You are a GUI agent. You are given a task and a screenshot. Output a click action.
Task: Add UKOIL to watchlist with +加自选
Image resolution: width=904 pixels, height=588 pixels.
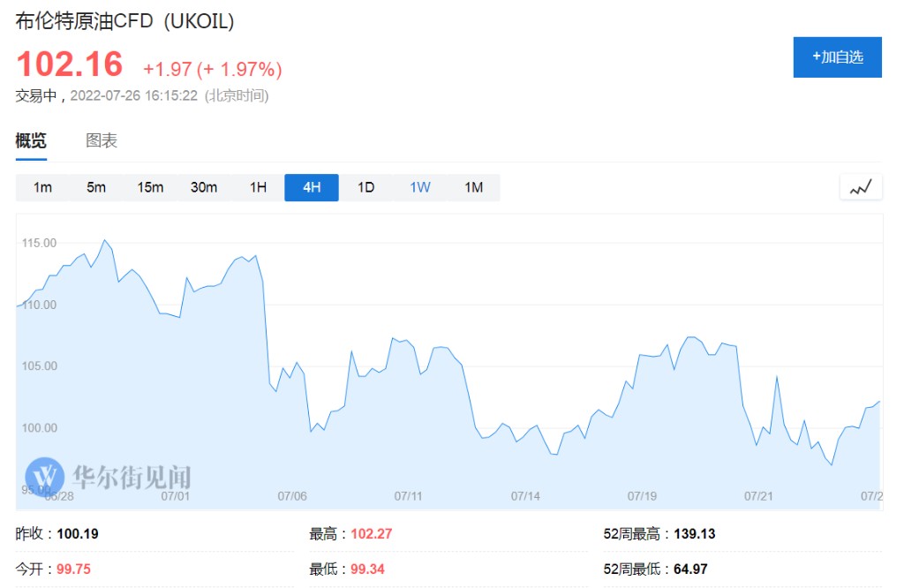[x=837, y=57]
